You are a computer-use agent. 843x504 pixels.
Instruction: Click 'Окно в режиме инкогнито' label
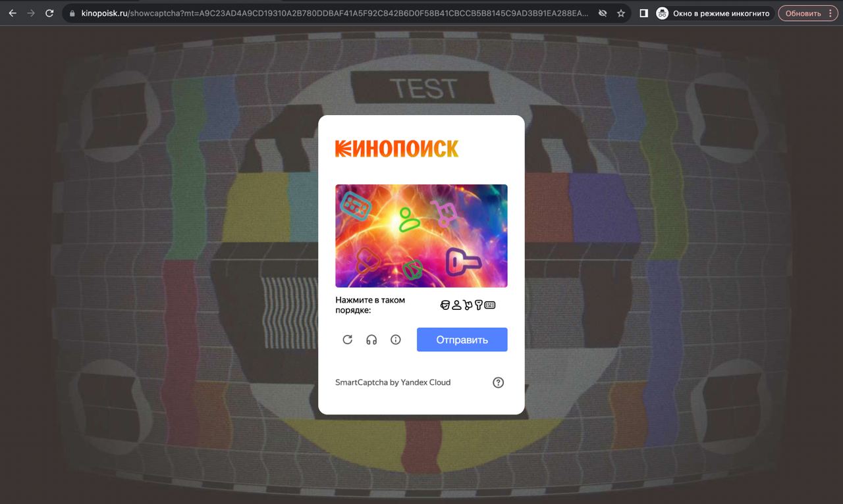click(x=721, y=13)
